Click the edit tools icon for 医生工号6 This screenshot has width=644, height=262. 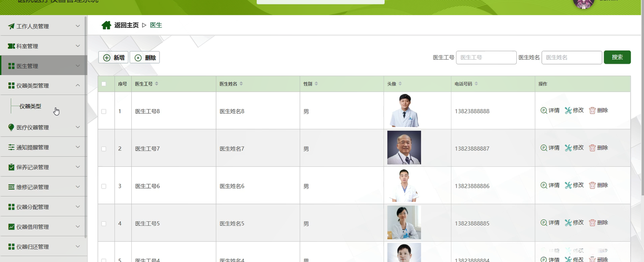(568, 185)
